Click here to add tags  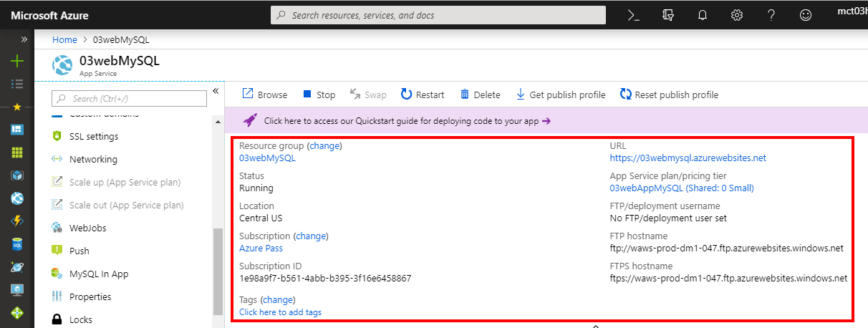pyautogui.click(x=280, y=312)
